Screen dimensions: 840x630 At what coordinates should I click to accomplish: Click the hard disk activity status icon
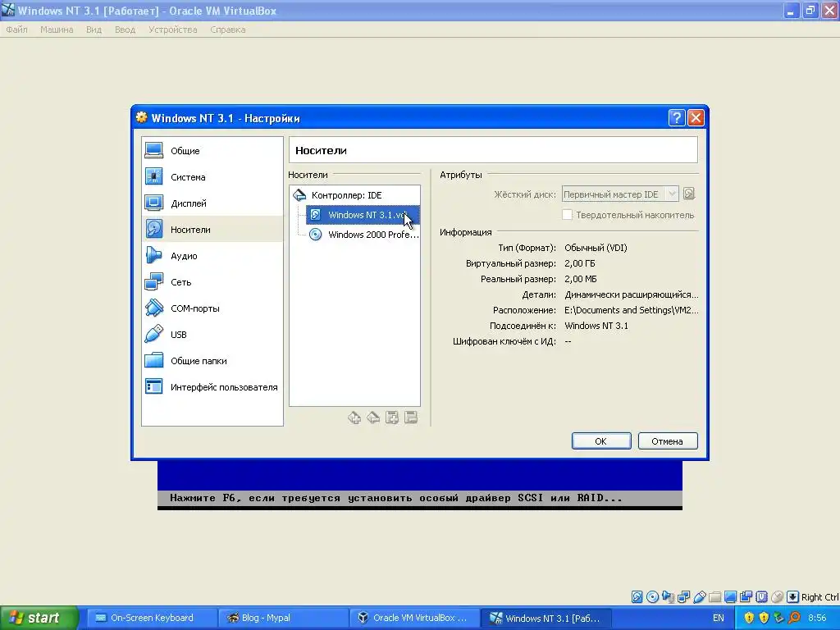click(637, 597)
